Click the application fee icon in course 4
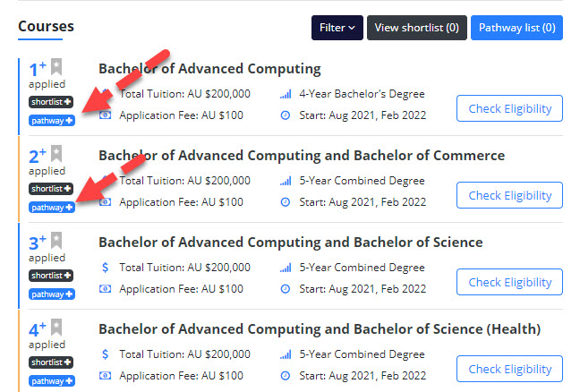The image size is (580, 392). [105, 376]
